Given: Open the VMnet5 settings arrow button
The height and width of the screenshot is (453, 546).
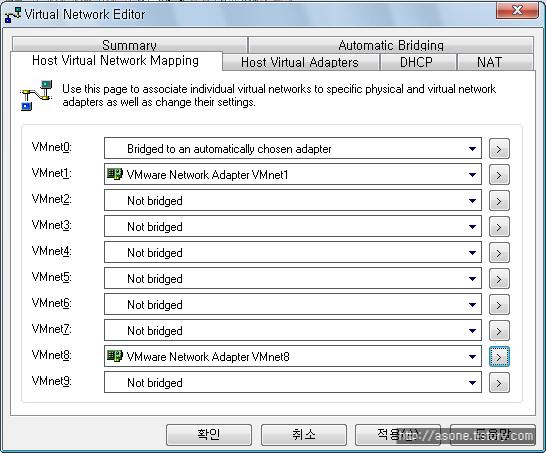Looking at the screenshot, I should [x=499, y=279].
